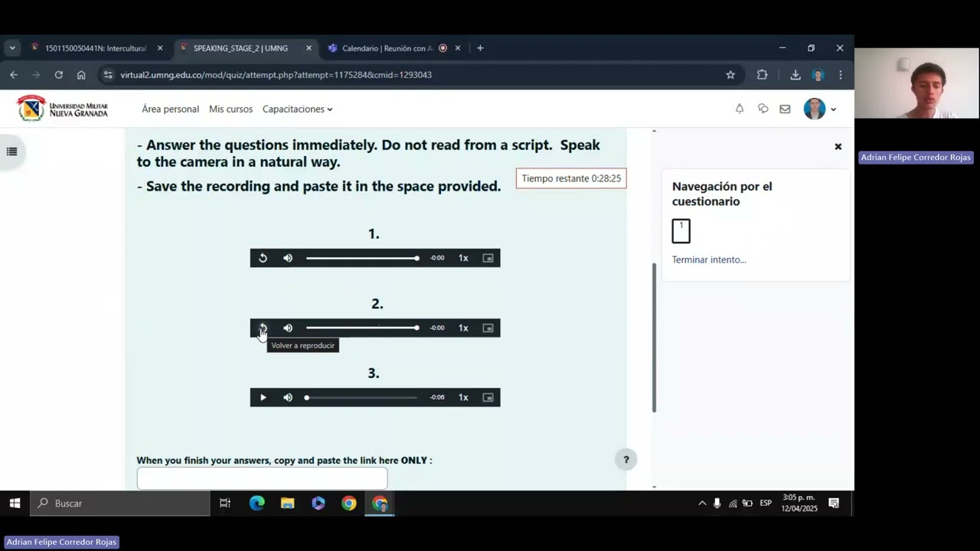980x551 pixels.
Task: Replay audio player 2
Action: [x=263, y=328]
